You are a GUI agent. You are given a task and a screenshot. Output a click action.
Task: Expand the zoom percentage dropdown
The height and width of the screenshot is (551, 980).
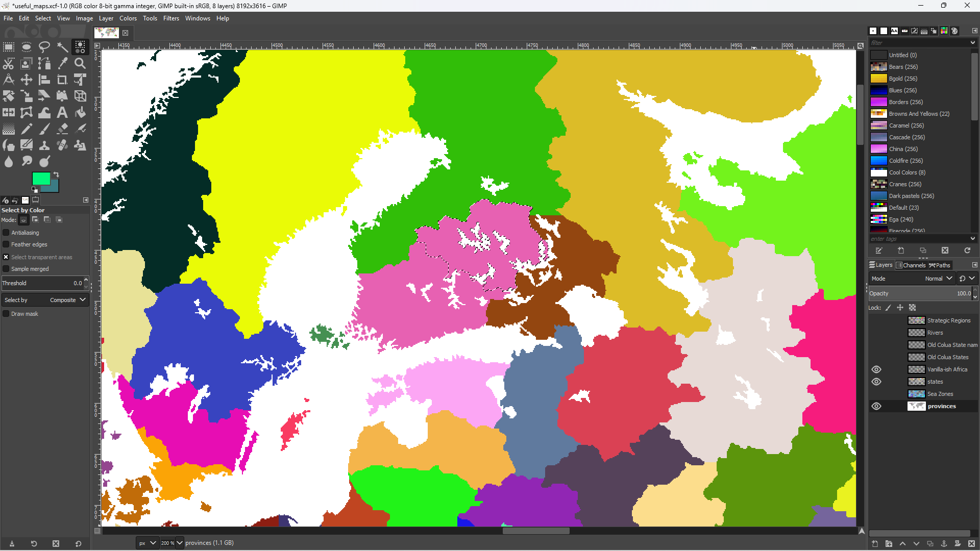click(179, 543)
